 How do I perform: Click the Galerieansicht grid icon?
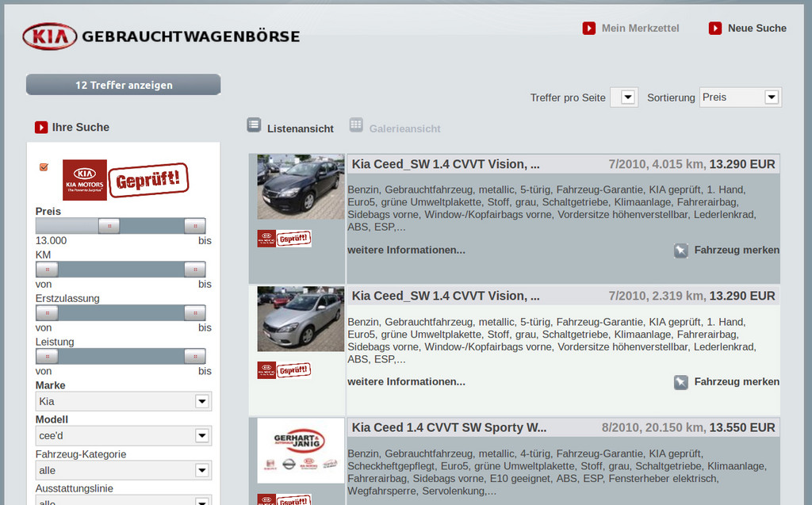coord(356,124)
